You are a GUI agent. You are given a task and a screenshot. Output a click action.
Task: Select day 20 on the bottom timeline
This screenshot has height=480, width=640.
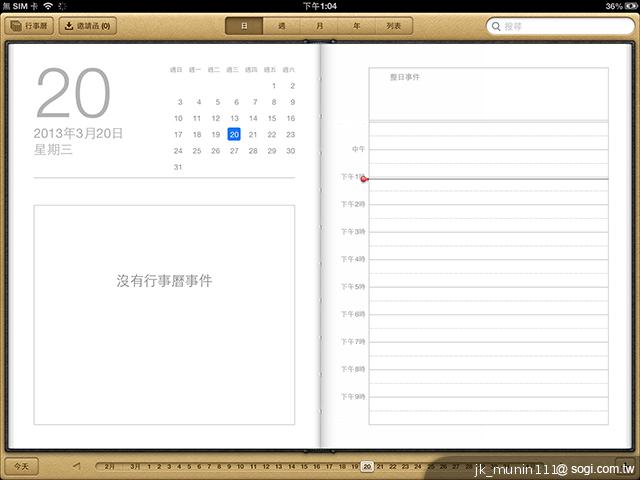click(367, 466)
